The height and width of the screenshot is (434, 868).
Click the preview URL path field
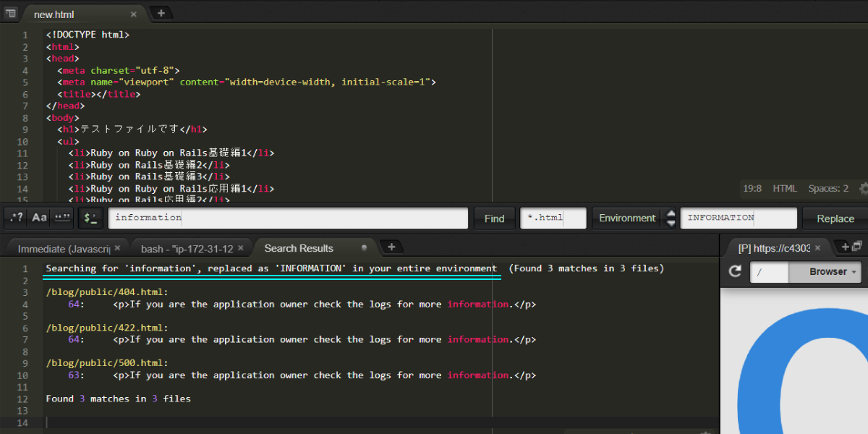click(x=770, y=272)
